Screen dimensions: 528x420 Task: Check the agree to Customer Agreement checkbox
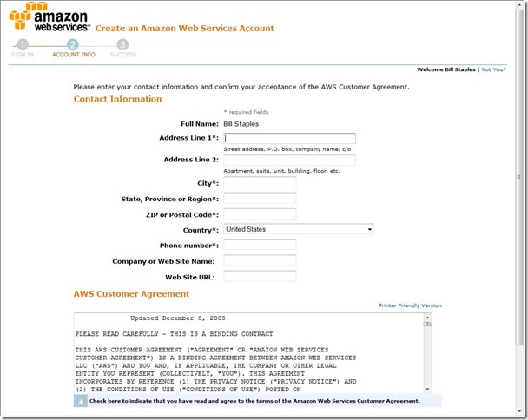coord(81,401)
